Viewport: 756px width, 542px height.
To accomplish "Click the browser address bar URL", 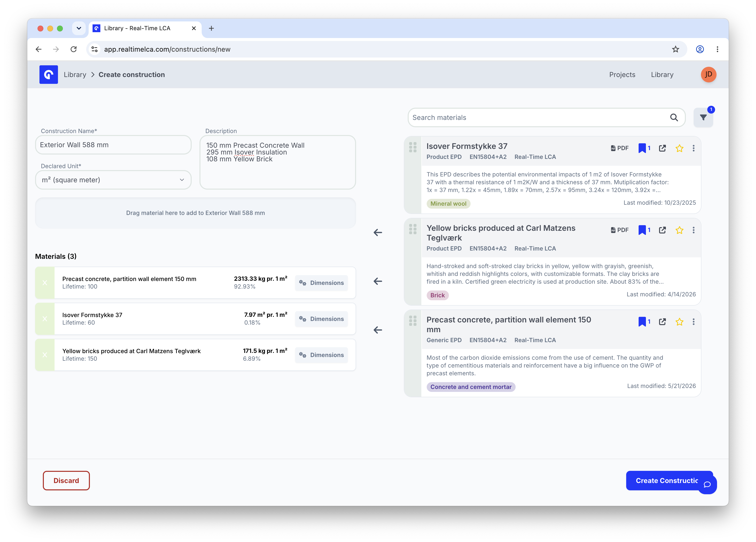I will tap(167, 49).
